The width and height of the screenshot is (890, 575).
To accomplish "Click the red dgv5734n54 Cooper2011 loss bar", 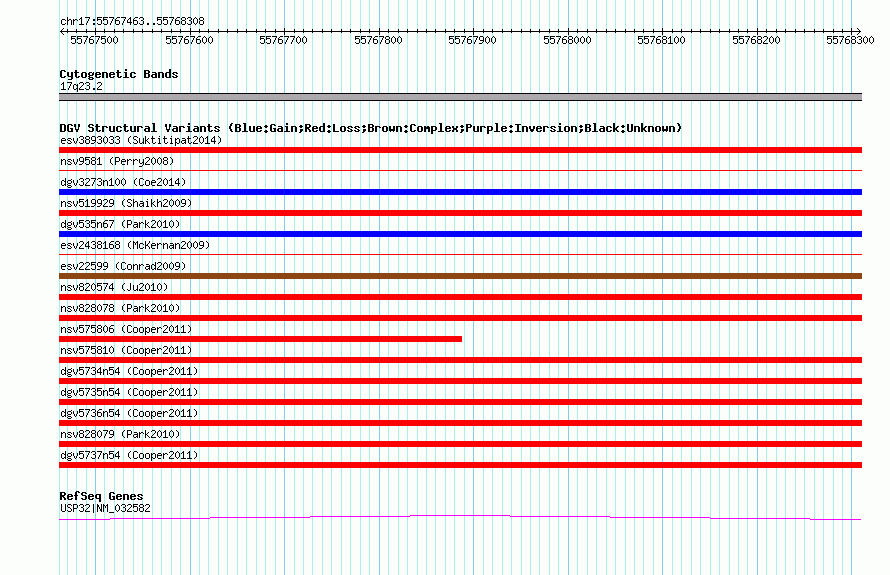I will [460, 381].
